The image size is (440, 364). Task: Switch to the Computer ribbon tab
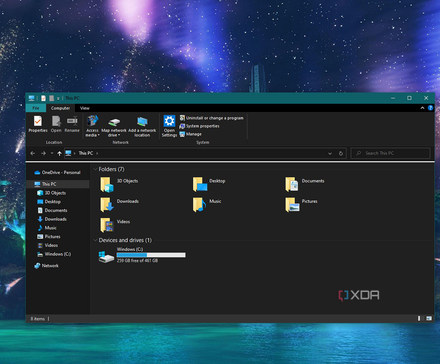point(60,108)
